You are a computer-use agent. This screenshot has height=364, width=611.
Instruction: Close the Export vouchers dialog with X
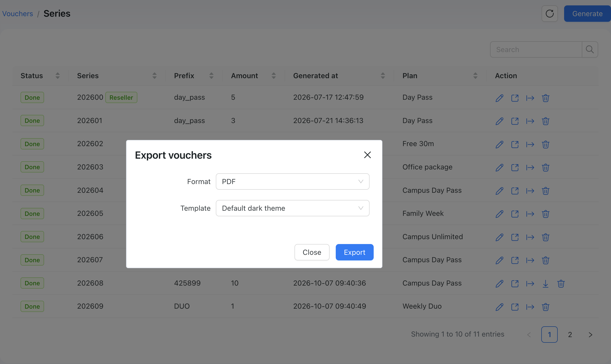coord(368,155)
